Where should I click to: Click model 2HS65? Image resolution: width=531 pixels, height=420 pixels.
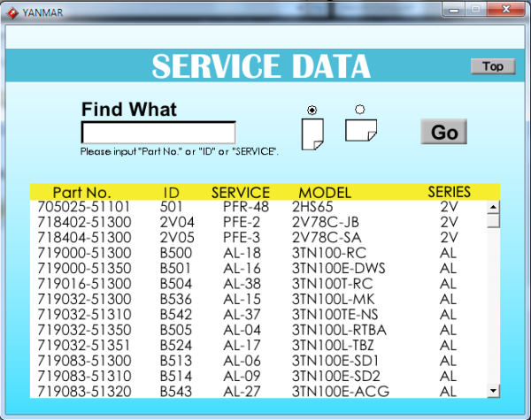click(312, 207)
